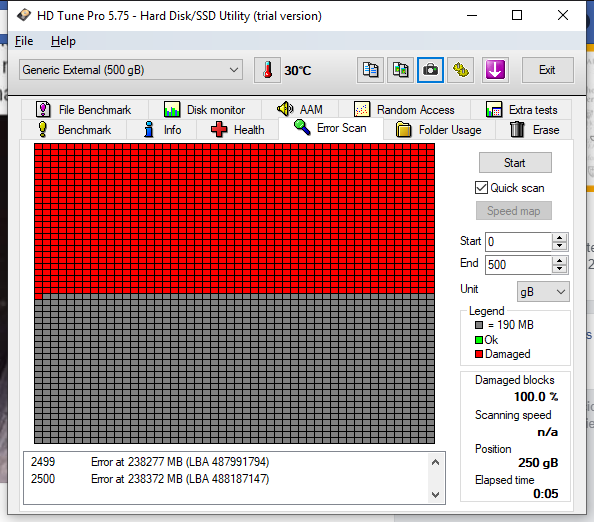Viewport: 594px width, 522px height.
Task: Click the Start scan button
Action: (515, 163)
